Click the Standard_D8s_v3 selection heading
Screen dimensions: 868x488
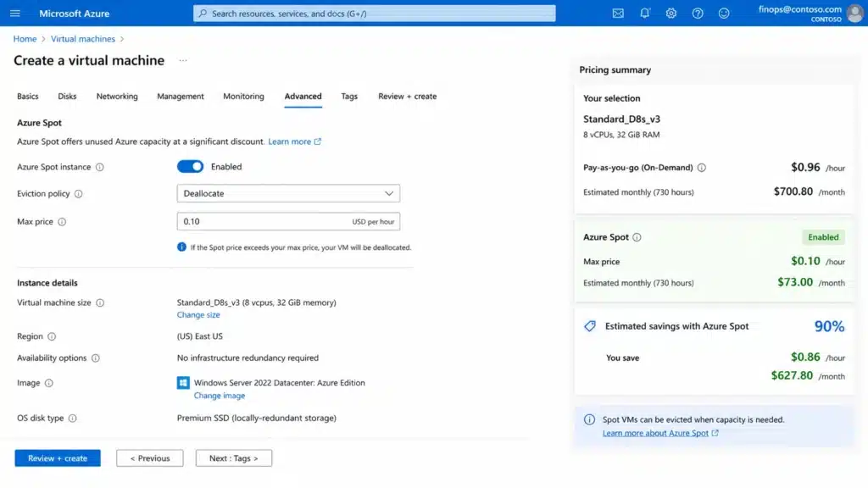tap(621, 119)
